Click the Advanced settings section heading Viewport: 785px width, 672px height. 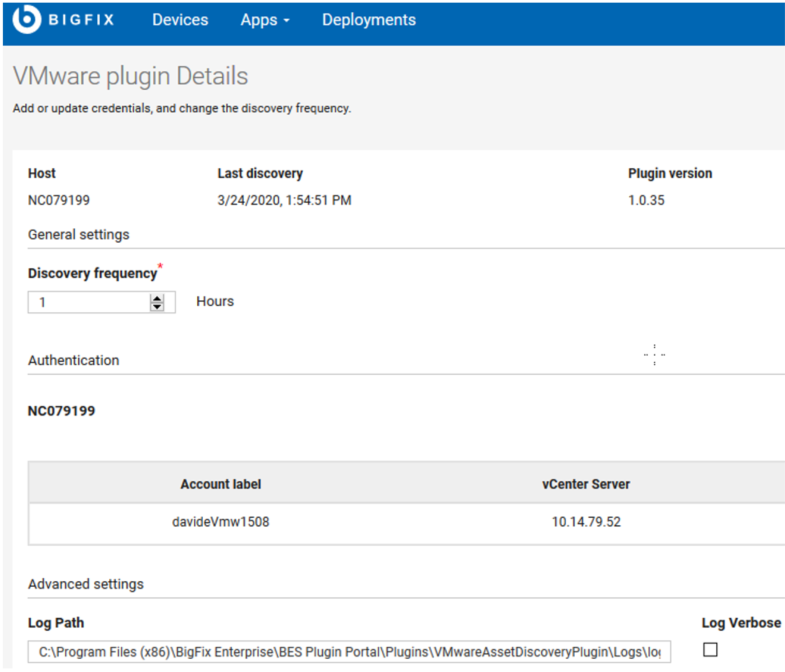pos(86,584)
